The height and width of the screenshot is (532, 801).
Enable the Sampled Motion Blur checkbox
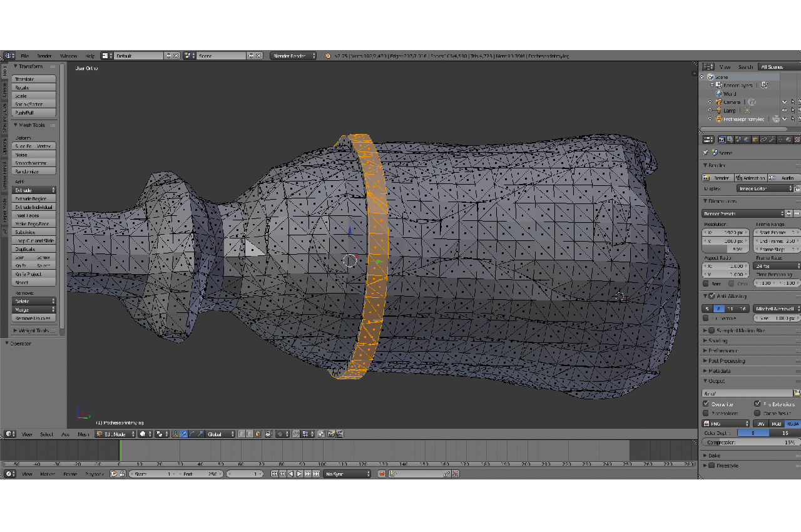click(712, 330)
